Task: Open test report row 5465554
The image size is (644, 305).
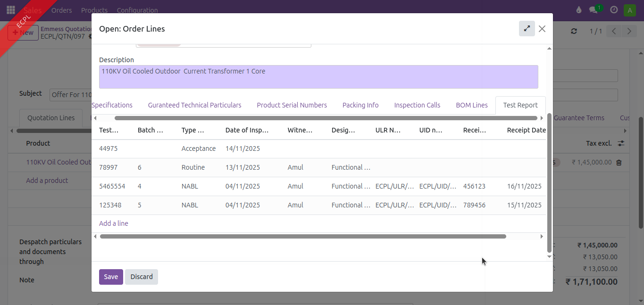Action: [112, 186]
